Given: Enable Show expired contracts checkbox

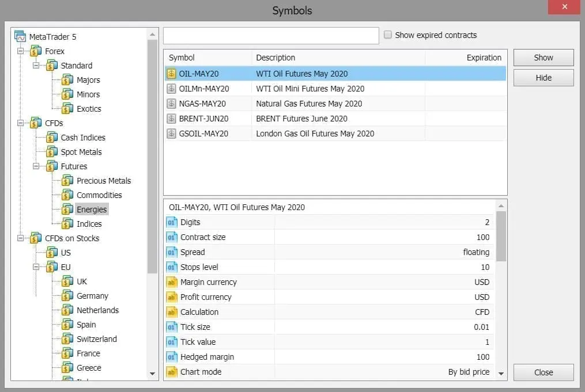Looking at the screenshot, I should [x=388, y=35].
